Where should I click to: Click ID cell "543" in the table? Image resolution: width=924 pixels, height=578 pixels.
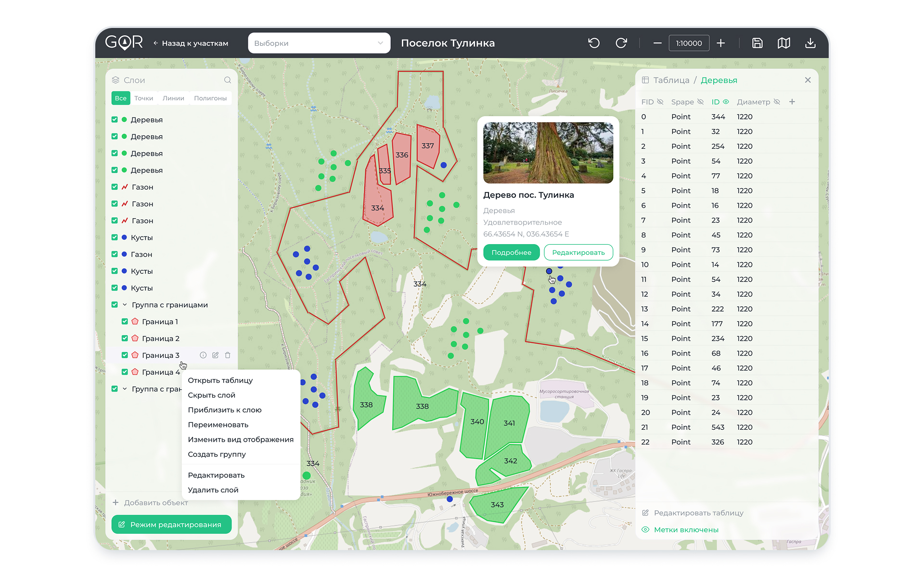(x=718, y=427)
